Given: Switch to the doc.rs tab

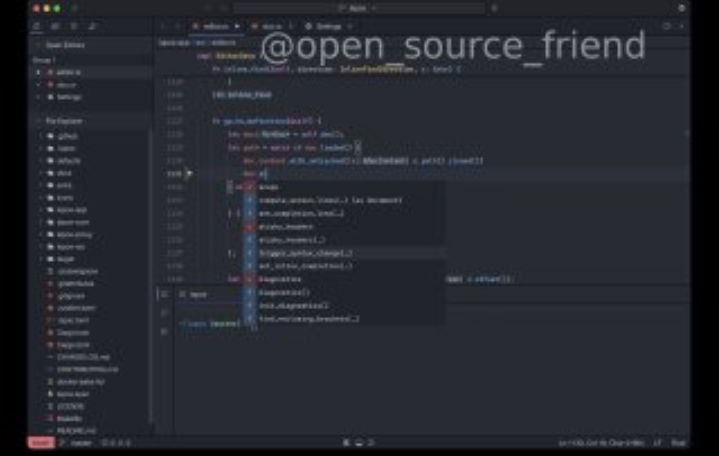Looking at the screenshot, I should click(x=271, y=27).
